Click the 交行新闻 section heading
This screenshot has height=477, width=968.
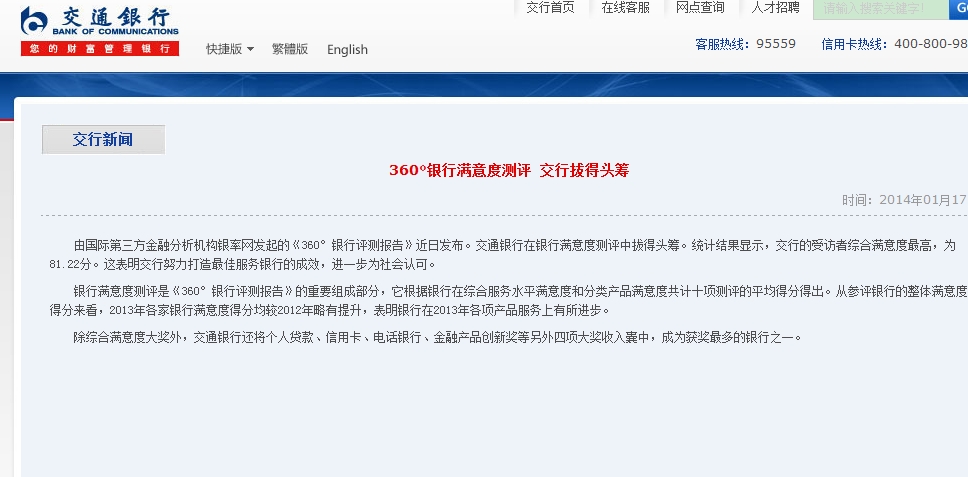tap(103, 139)
